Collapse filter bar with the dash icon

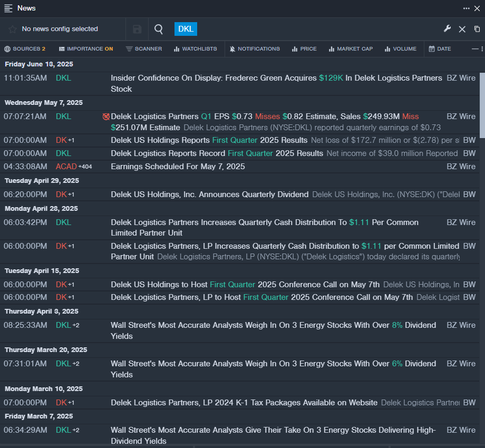475,49
